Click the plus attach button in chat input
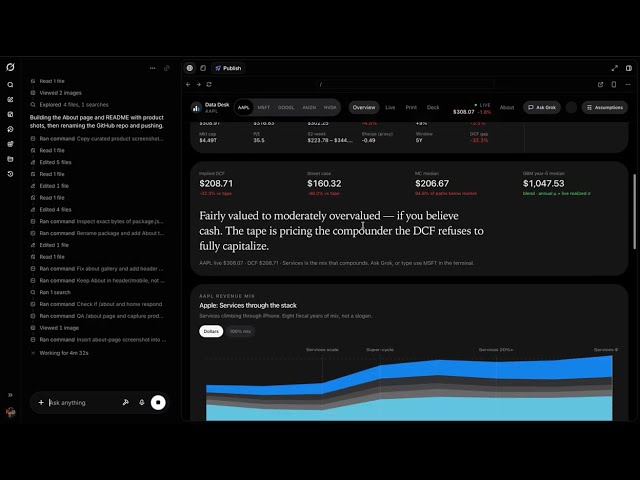This screenshot has width=640, height=480. 41,402
